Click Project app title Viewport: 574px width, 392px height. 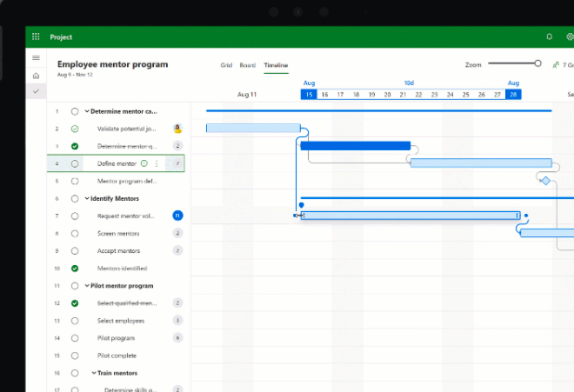[x=61, y=37]
